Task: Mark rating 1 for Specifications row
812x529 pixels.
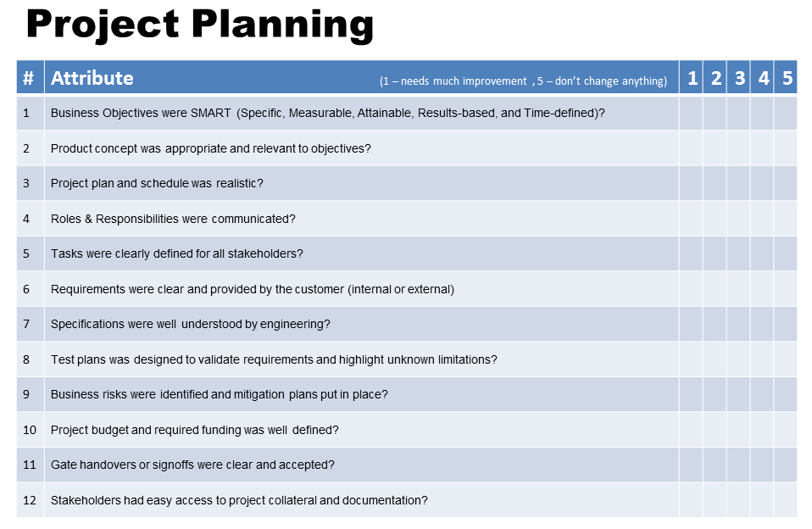Action: pyautogui.click(x=691, y=324)
